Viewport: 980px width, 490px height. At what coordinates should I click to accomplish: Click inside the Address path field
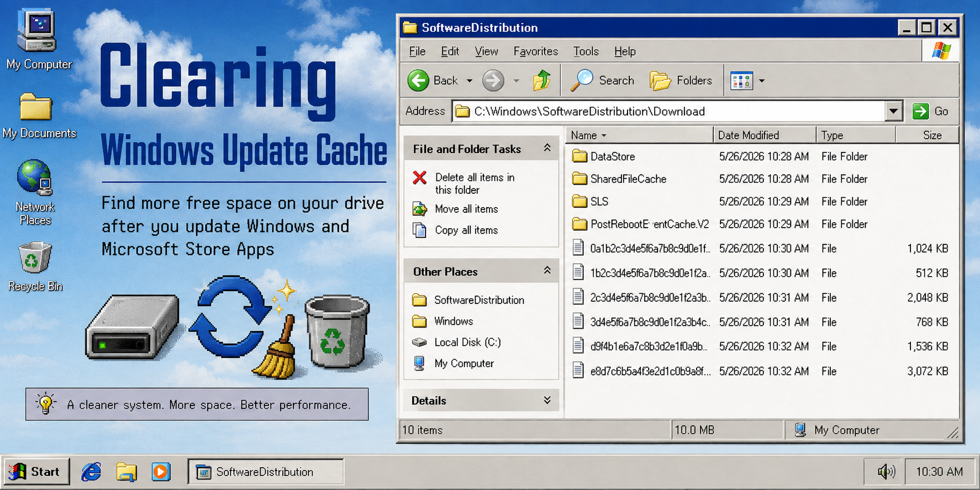(x=668, y=112)
